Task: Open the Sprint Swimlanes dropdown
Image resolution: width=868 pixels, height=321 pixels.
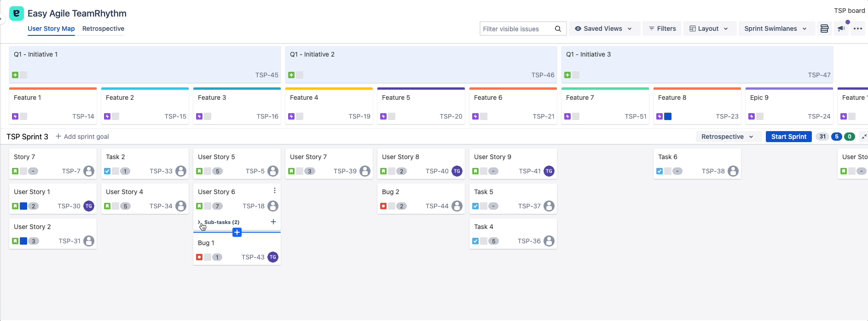Action: pyautogui.click(x=775, y=29)
